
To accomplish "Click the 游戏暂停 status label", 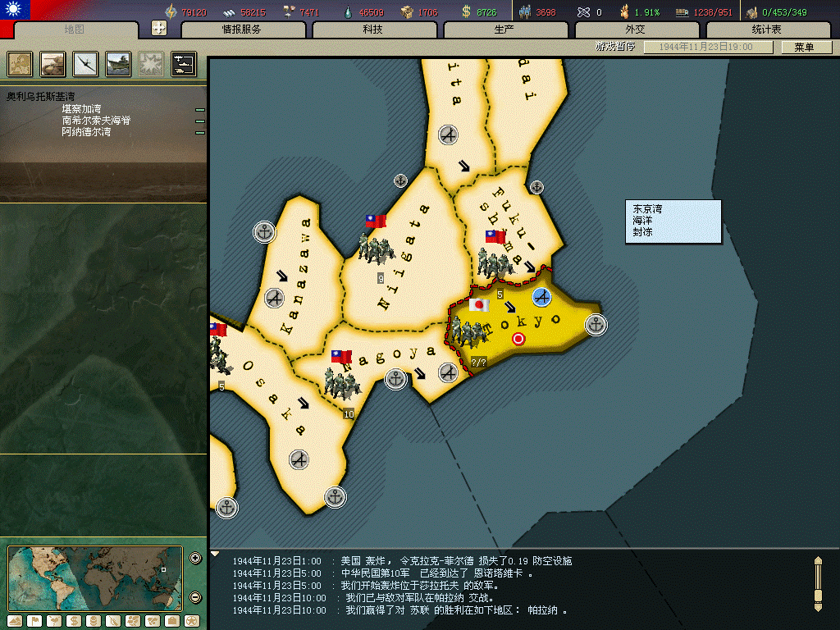I will pos(615,47).
